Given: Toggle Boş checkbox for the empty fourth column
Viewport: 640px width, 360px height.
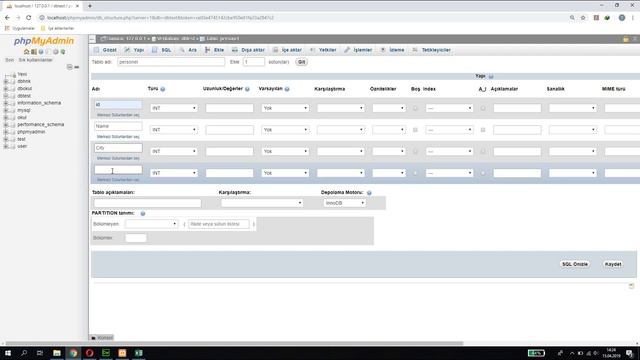Looking at the screenshot, I should click(415, 173).
